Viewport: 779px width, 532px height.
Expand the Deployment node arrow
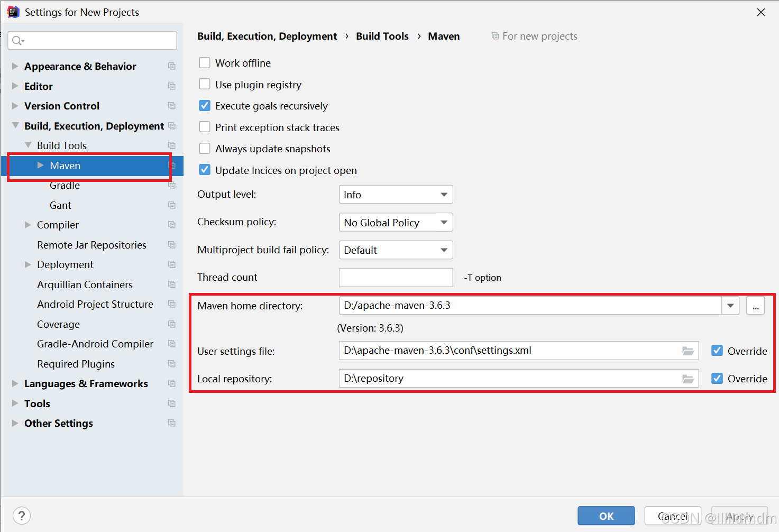28,264
